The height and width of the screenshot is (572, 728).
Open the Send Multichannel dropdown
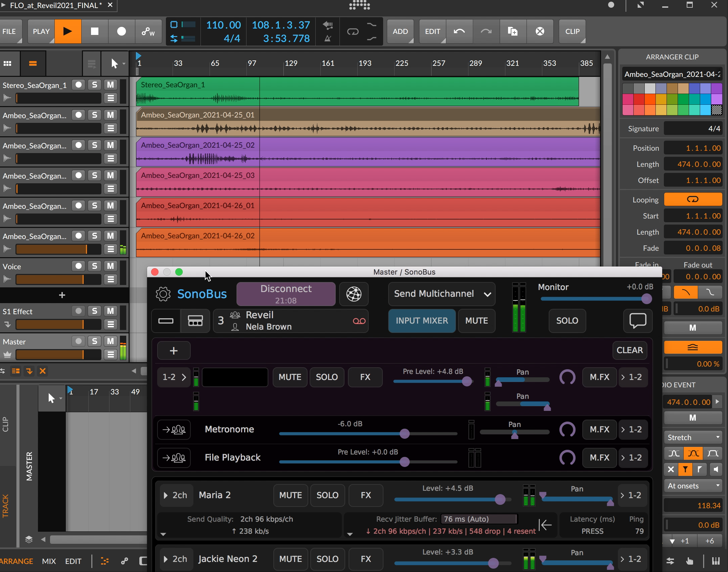coord(442,294)
